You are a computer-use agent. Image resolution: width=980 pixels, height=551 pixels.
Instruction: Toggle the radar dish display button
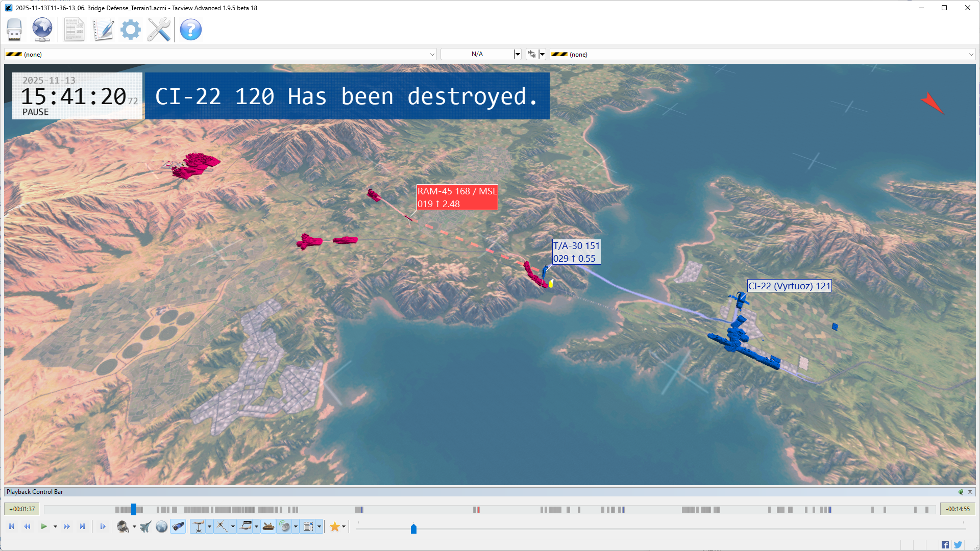pyautogui.click(x=285, y=527)
